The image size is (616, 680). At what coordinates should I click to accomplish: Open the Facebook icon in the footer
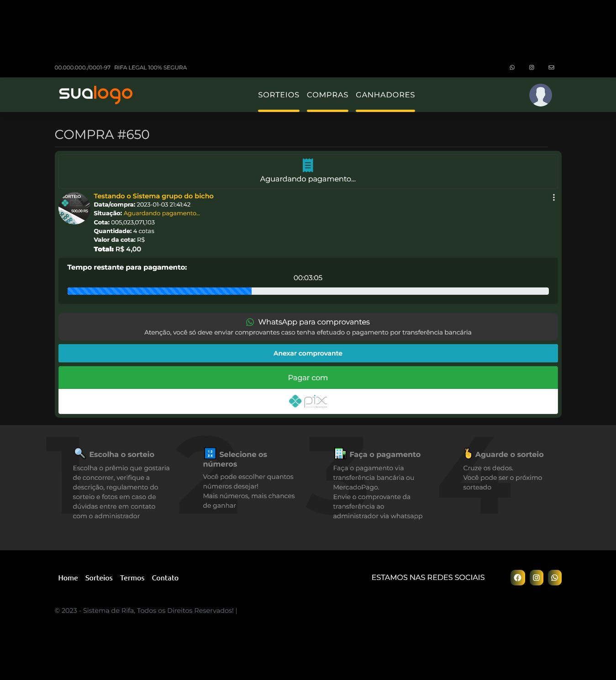pos(518,577)
